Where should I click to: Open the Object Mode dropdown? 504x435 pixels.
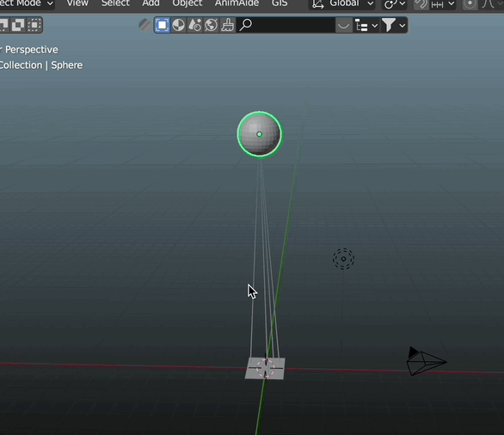click(x=27, y=3)
